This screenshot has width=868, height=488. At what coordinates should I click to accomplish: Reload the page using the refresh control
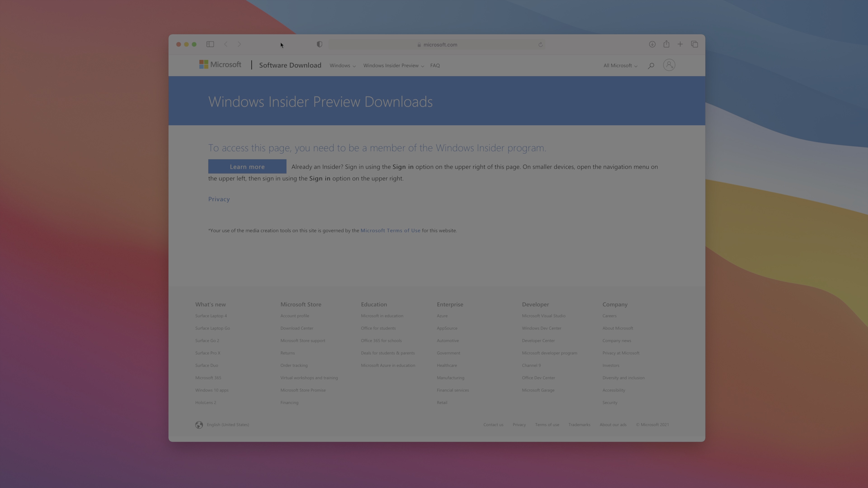pos(540,44)
